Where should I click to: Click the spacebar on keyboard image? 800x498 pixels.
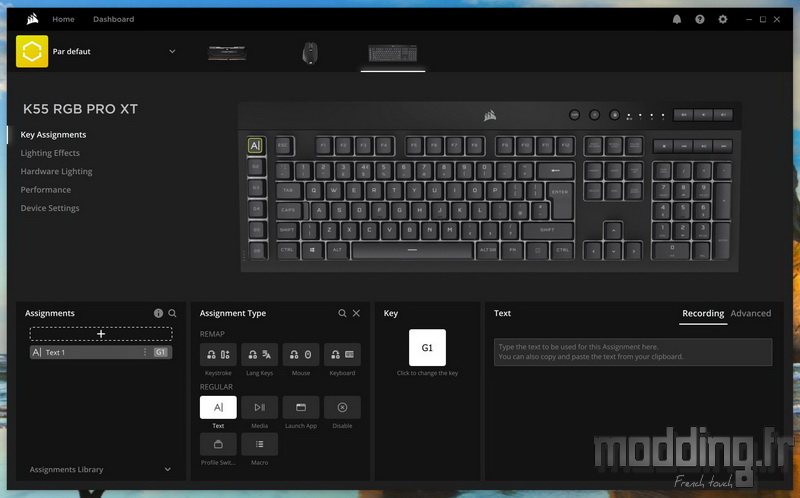coord(412,250)
